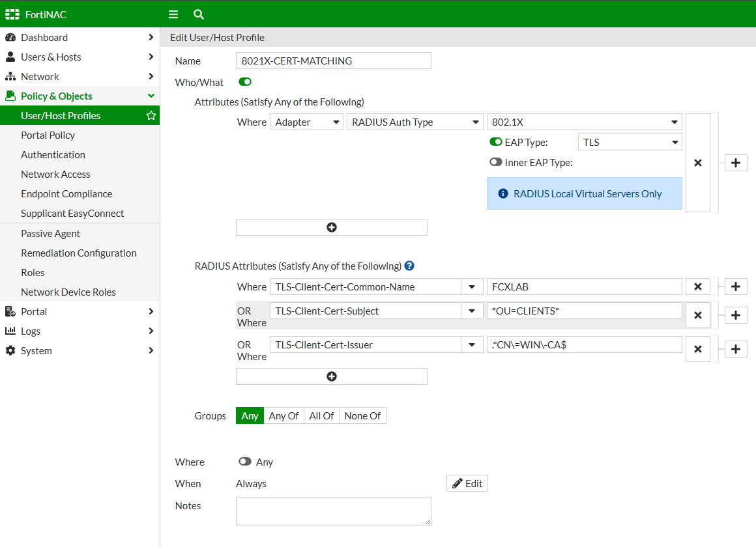
Task: Select the Any Of groups option
Action: click(283, 416)
